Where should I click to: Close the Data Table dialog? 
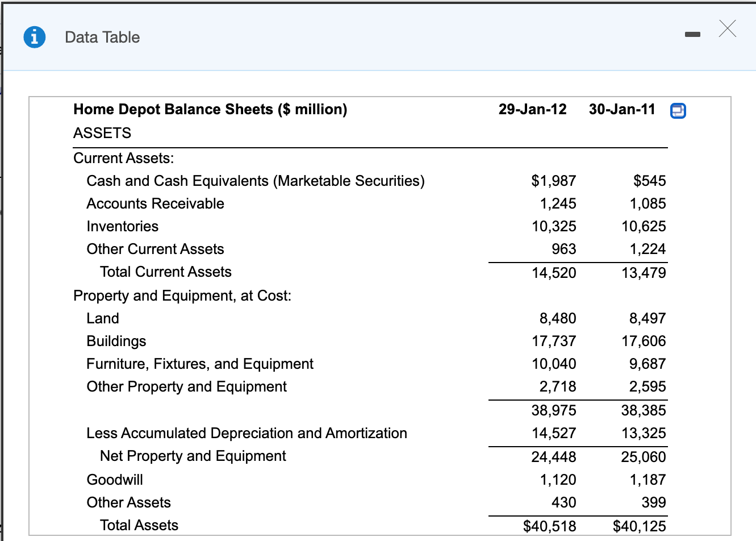coord(728,28)
